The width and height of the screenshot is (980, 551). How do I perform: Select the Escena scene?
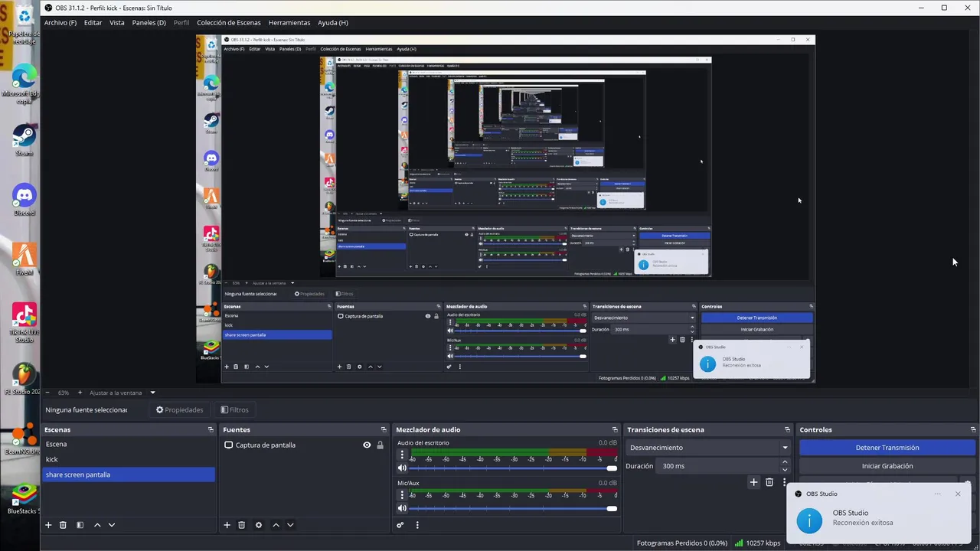coord(128,445)
